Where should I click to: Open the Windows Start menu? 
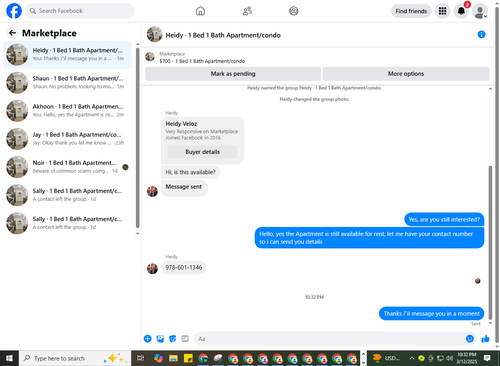click(x=9, y=358)
